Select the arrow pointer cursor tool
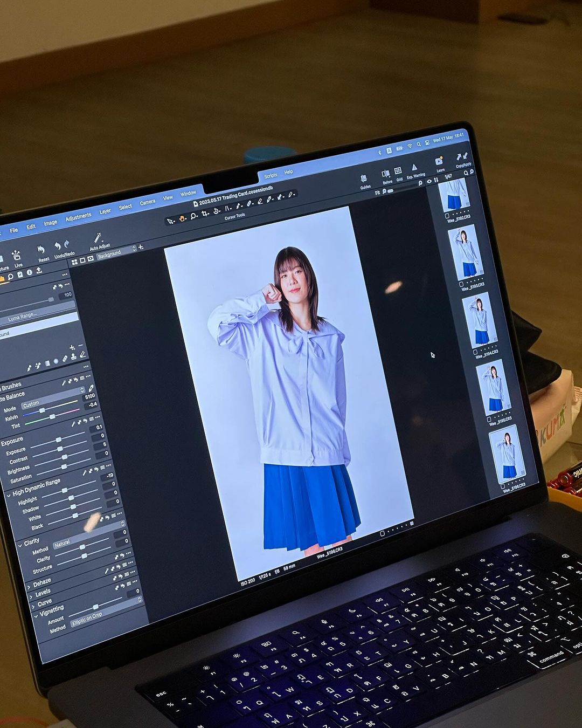Screen dimensions: 582x728 coord(170,221)
